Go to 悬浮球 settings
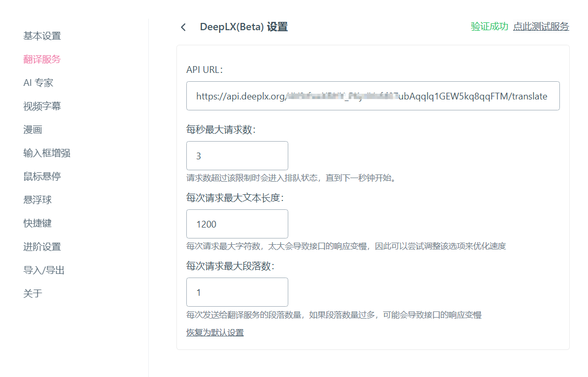 pyautogui.click(x=37, y=199)
